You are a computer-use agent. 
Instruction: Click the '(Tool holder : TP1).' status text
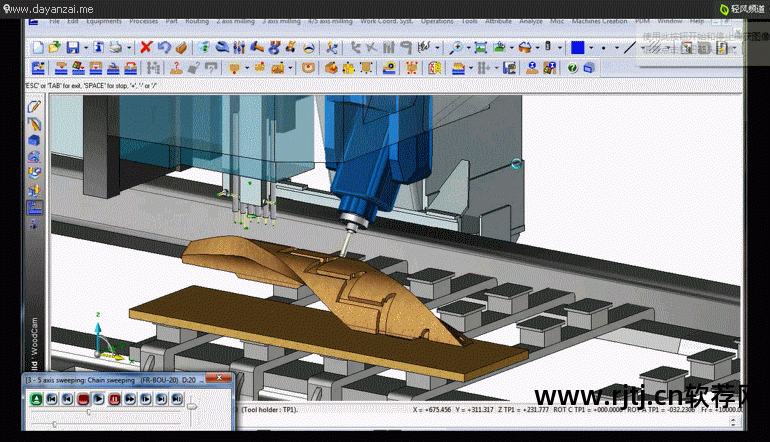coord(270,409)
